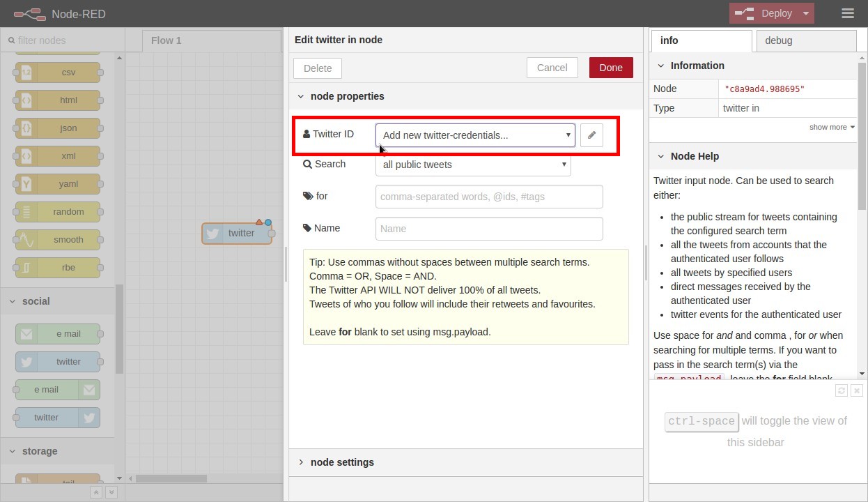Screen dimensions: 868x502
Task: Select the yaml node in palette
Action: point(58,184)
